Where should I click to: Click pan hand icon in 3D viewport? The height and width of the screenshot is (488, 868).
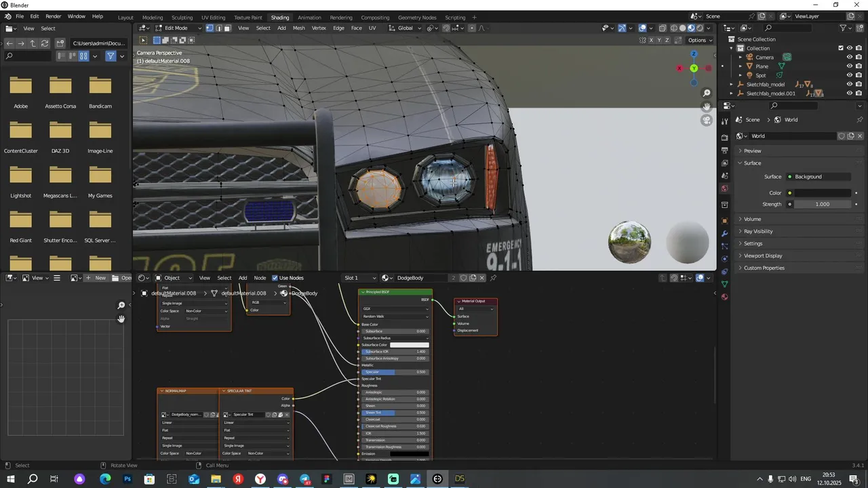tap(707, 106)
